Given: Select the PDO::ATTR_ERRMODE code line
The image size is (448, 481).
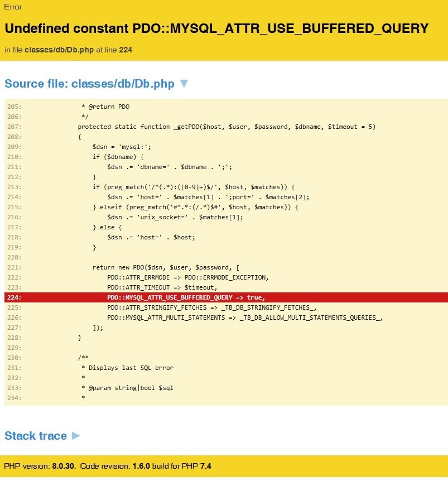Looking at the screenshot, I should point(187,277).
